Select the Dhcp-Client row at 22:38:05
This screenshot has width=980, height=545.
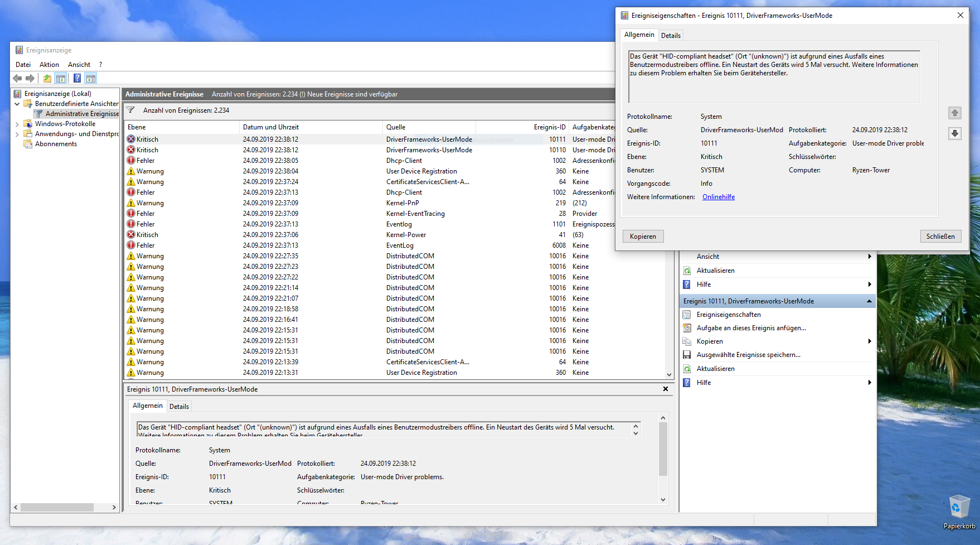[x=370, y=161]
